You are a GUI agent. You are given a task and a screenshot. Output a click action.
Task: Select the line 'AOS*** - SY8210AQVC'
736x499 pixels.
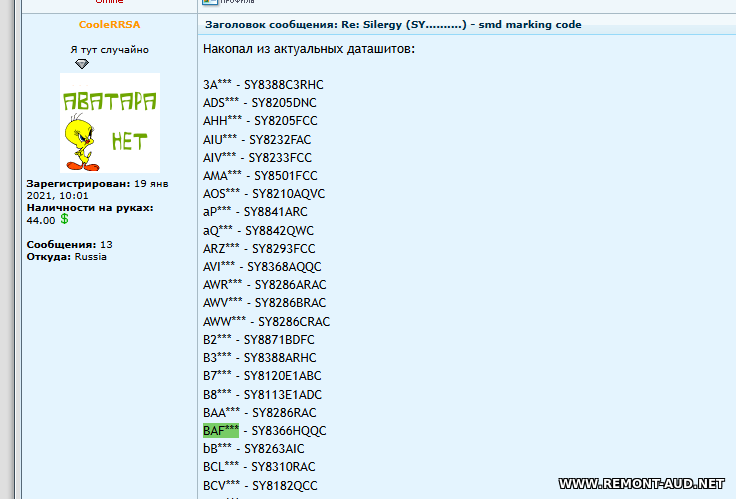(264, 194)
